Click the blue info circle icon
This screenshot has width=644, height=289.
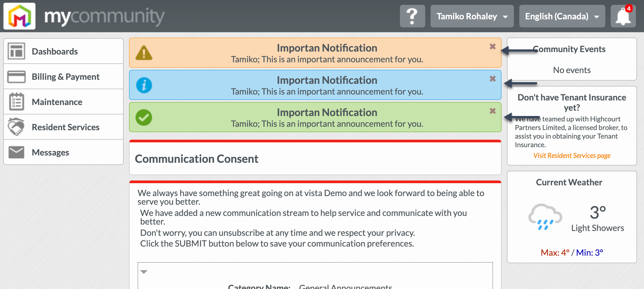(144, 85)
